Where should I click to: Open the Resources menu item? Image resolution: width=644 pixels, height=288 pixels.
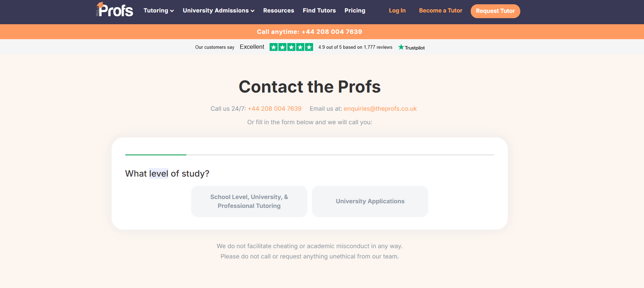278,11
